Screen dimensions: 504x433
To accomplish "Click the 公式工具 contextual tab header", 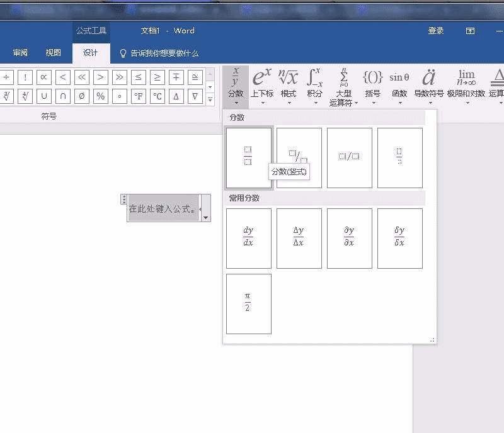I will 91,31.
